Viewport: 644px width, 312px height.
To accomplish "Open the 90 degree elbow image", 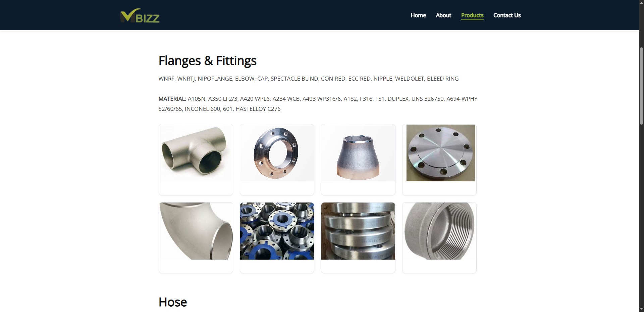I will click(196, 231).
